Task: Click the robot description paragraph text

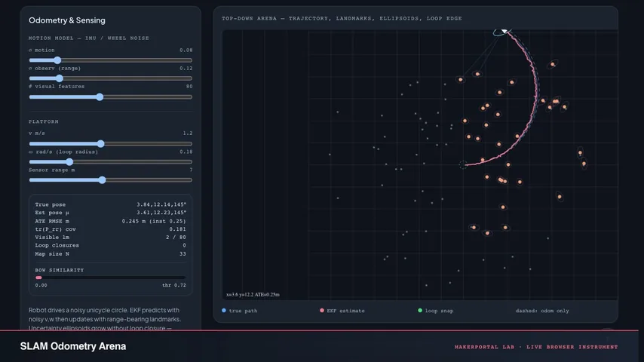Action: tap(105, 319)
